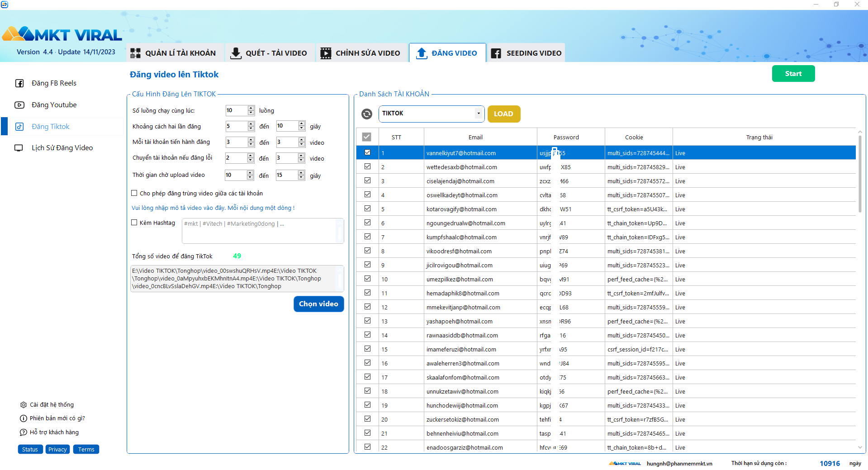Switch to Chỉnh sửa video tab
This screenshot has width=868, height=470.
361,53
